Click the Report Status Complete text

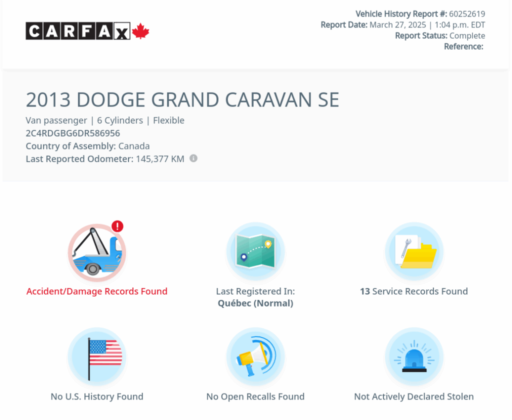[440, 35]
